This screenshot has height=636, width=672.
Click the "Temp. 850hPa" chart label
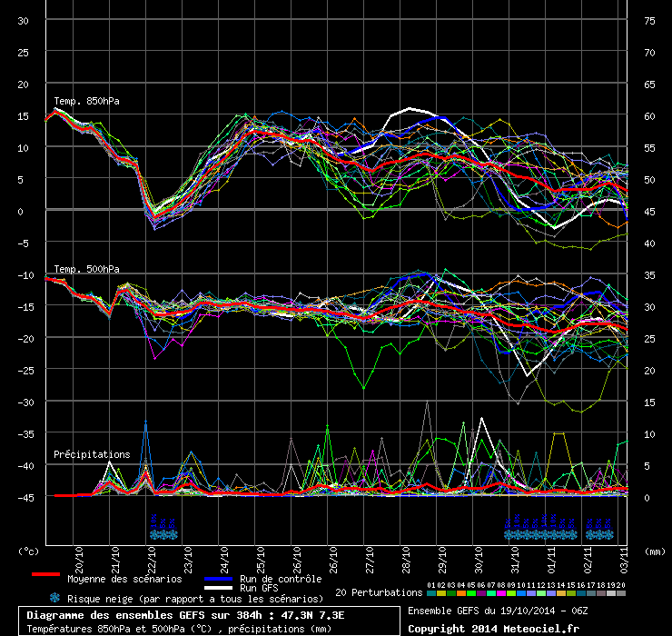tap(82, 100)
